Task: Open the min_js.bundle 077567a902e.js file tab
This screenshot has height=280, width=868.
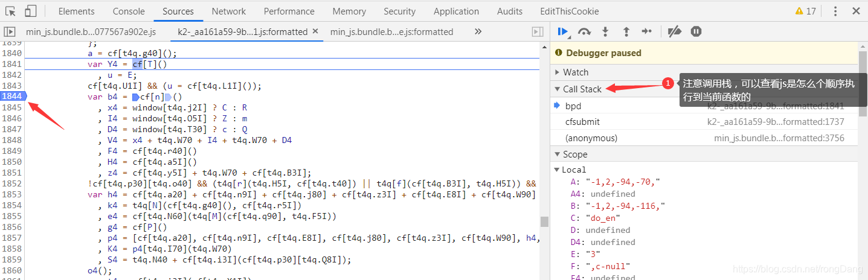Action: [x=91, y=32]
